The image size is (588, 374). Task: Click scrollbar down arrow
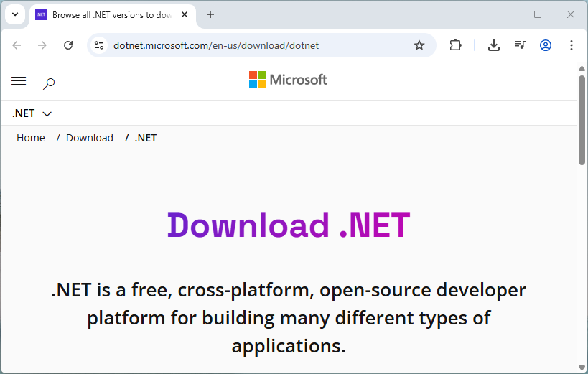point(582,368)
